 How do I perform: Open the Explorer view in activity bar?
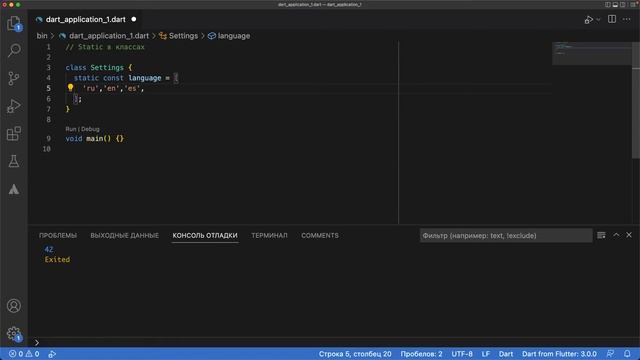tap(14, 23)
